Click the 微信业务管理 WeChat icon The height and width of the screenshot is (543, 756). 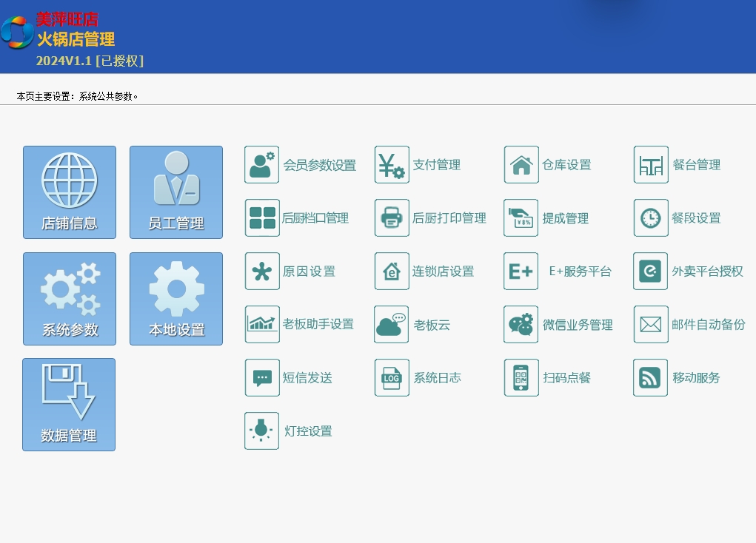tap(521, 325)
